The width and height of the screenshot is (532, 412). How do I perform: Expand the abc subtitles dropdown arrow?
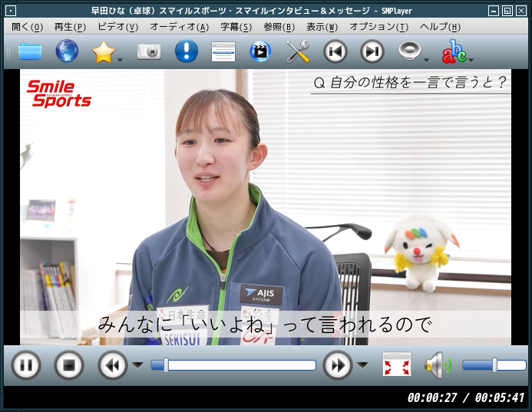[x=471, y=60]
